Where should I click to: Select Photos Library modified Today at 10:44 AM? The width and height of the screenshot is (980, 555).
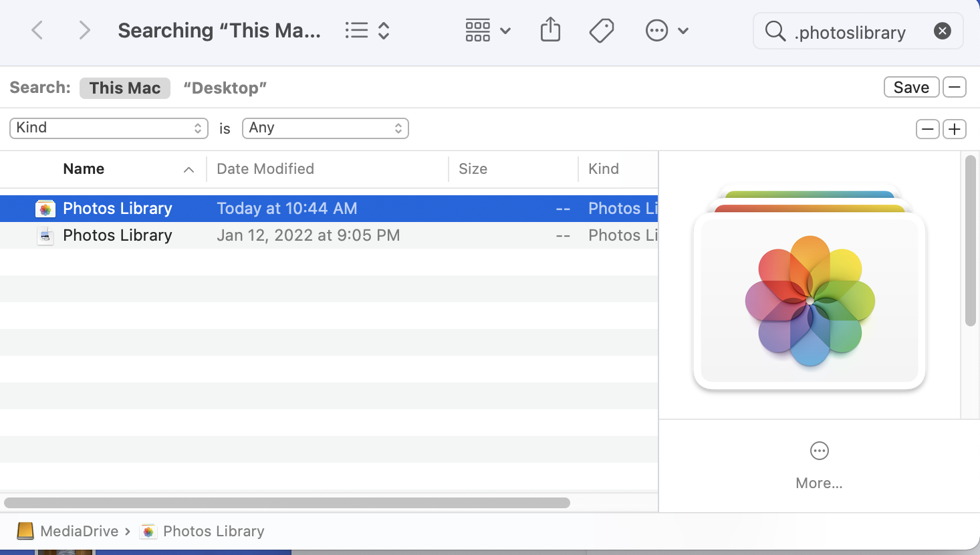pos(329,209)
